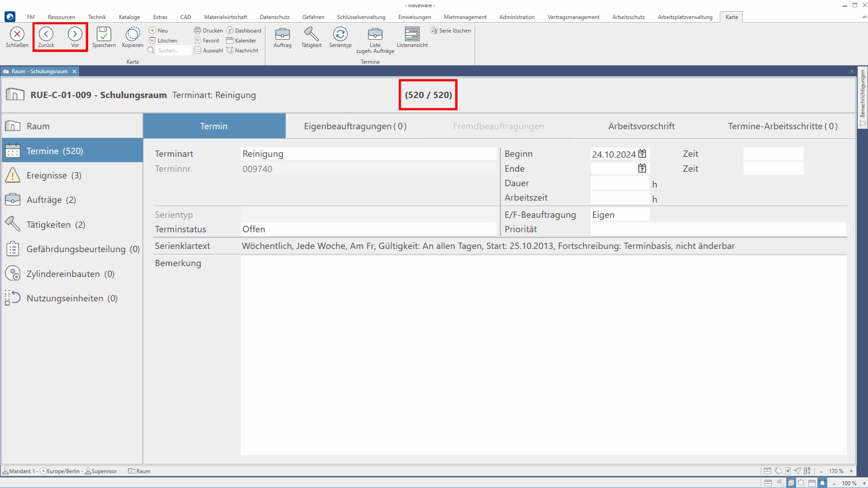Go to next record with Vor arrow

[75, 34]
